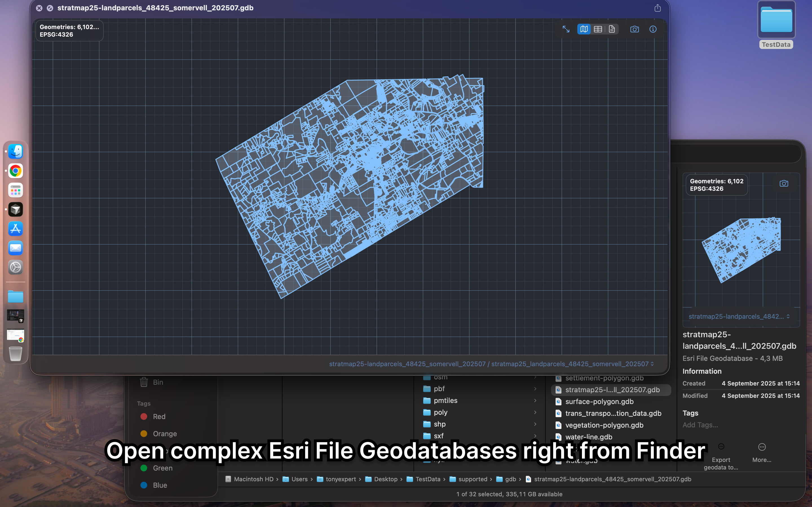This screenshot has width=812, height=507.
Task: Click Export geodata to... action
Action: tap(721, 456)
